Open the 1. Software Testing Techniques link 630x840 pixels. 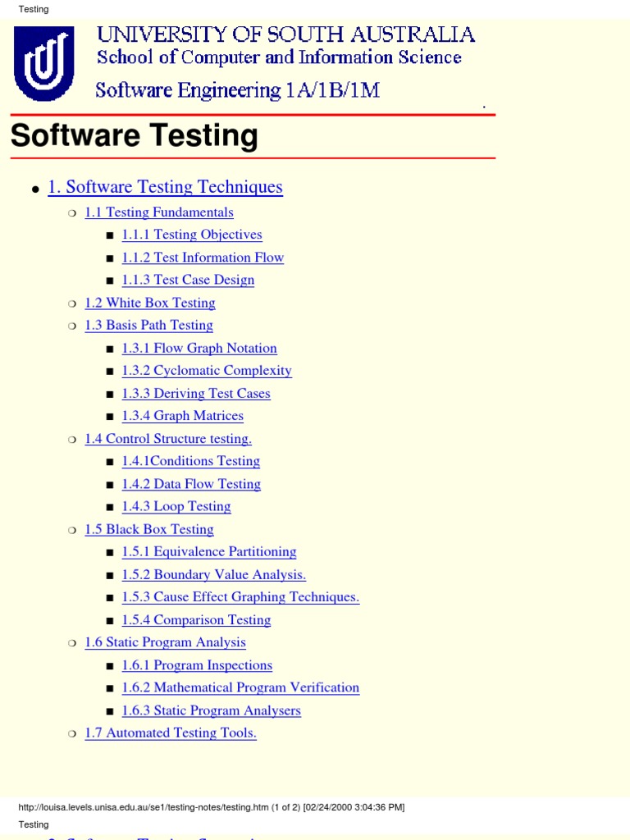pos(165,187)
